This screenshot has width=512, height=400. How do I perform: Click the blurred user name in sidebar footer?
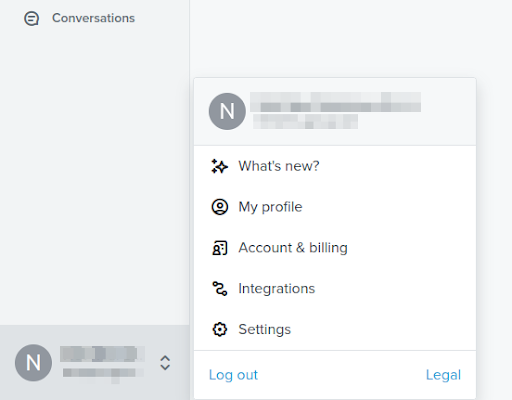coord(102,354)
